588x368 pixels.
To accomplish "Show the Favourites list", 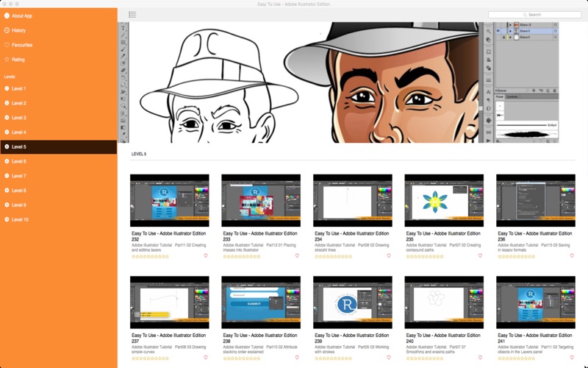I will click(x=22, y=45).
